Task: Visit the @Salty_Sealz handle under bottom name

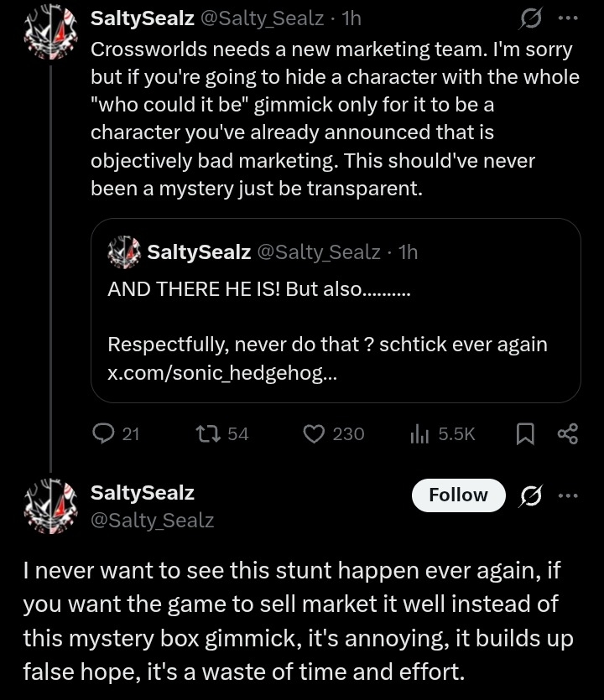Action: [152, 521]
